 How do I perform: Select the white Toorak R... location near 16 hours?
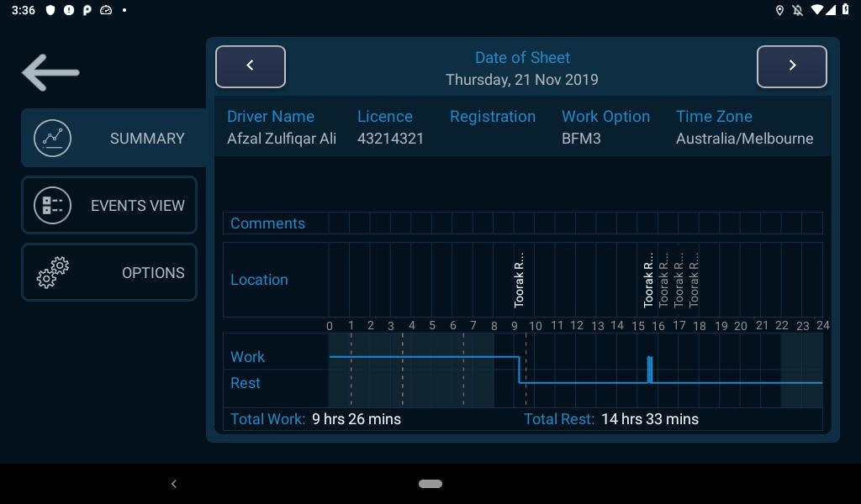[648, 280]
